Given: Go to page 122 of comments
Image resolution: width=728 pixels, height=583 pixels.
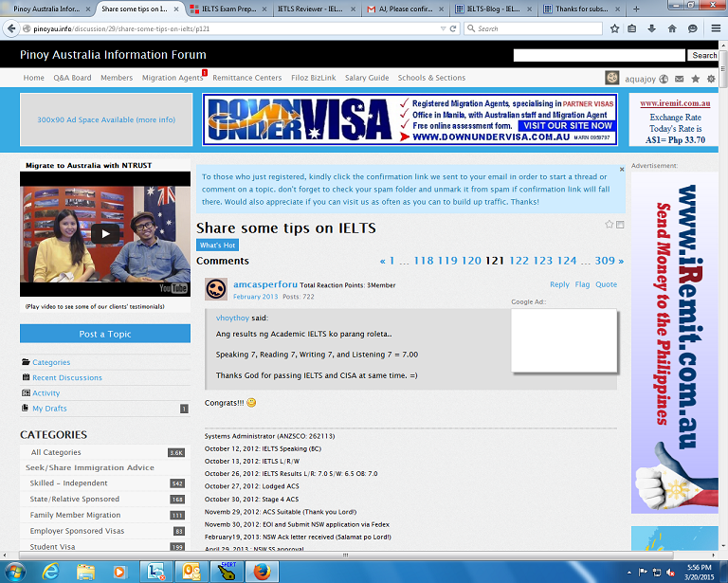Looking at the screenshot, I should pos(519,261).
